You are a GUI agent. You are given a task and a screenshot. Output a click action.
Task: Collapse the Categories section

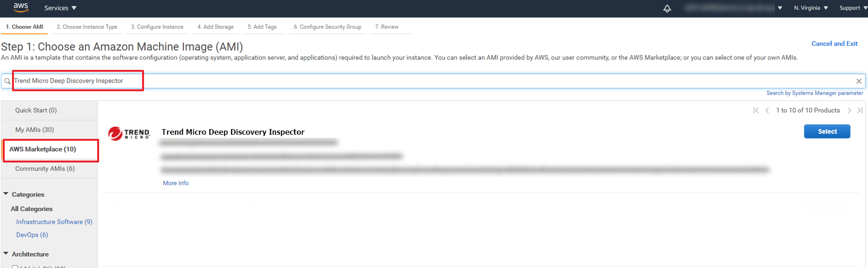coord(6,194)
